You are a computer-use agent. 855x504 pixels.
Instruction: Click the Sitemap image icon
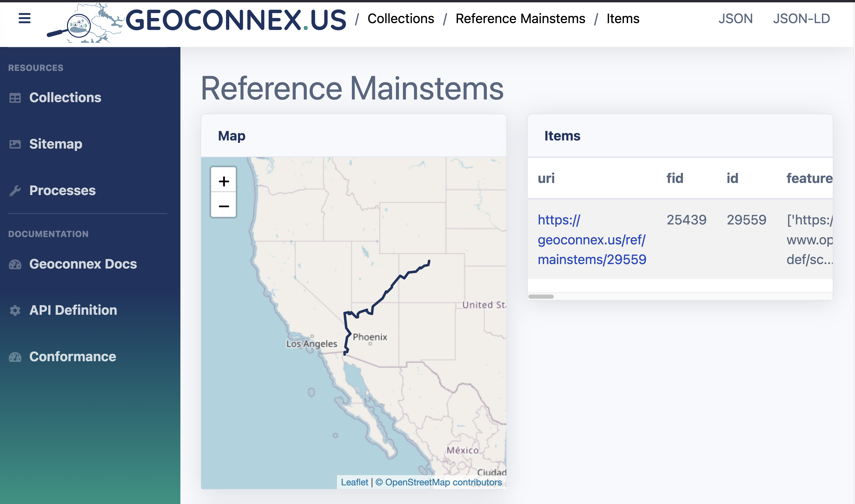tap(15, 144)
